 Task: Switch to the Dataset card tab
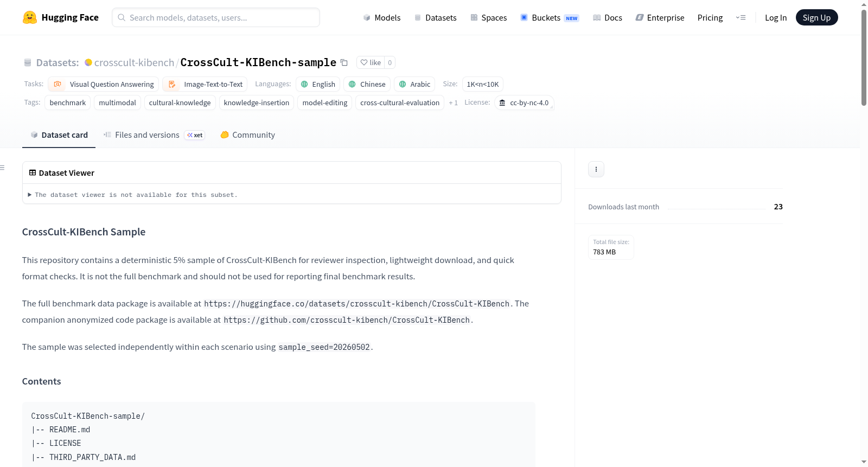59,135
